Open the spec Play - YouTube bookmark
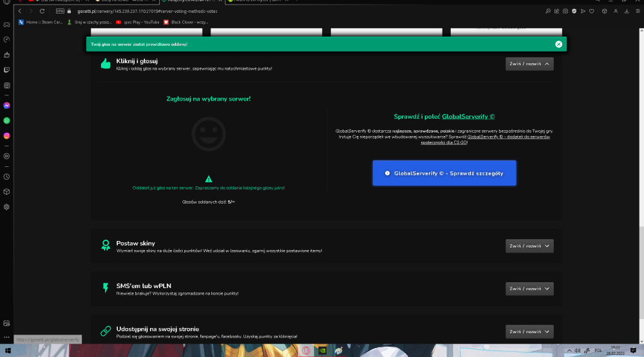644x357 pixels. tap(137, 22)
